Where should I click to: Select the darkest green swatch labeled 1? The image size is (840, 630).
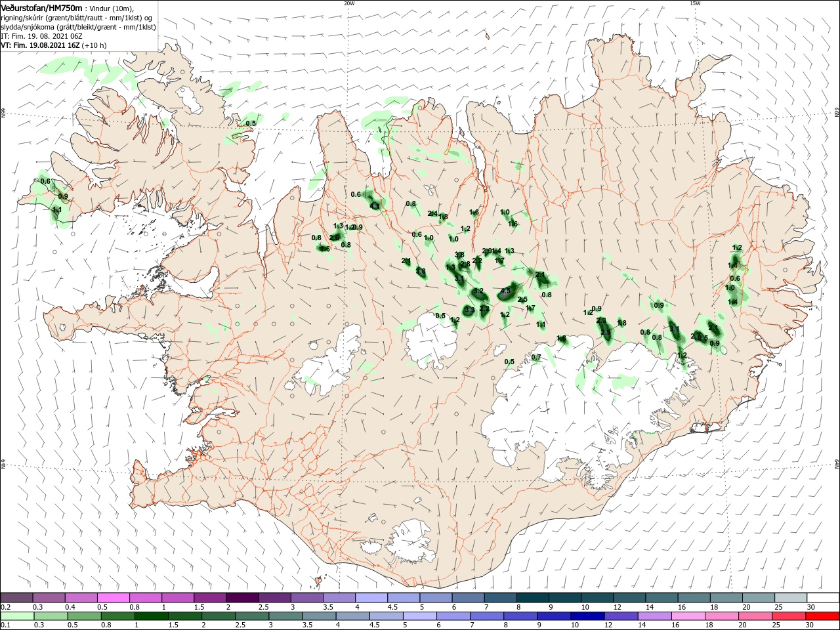click(151, 616)
